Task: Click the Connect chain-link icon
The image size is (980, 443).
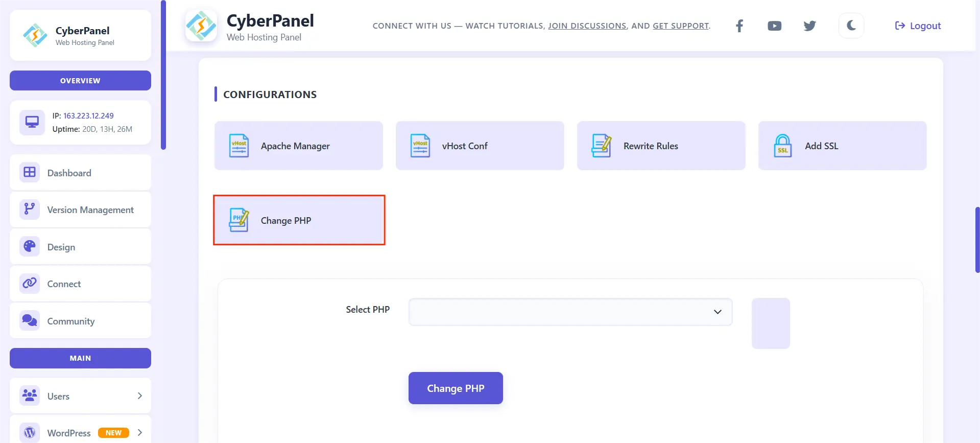Action: tap(30, 283)
